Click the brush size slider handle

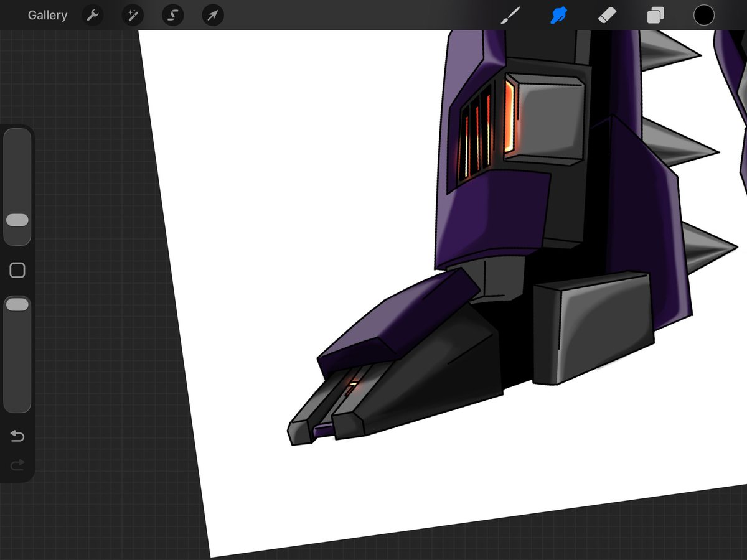point(17,220)
